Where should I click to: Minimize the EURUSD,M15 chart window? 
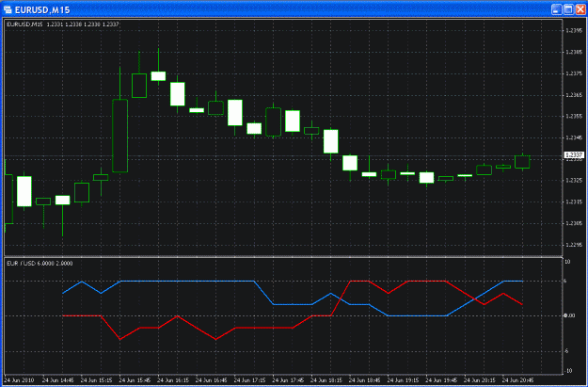(x=557, y=9)
